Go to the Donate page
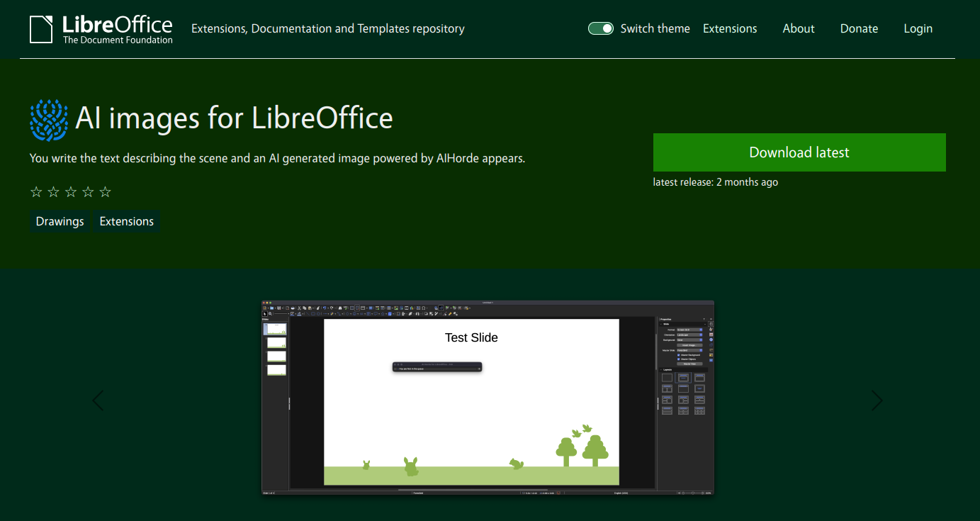 tap(859, 28)
